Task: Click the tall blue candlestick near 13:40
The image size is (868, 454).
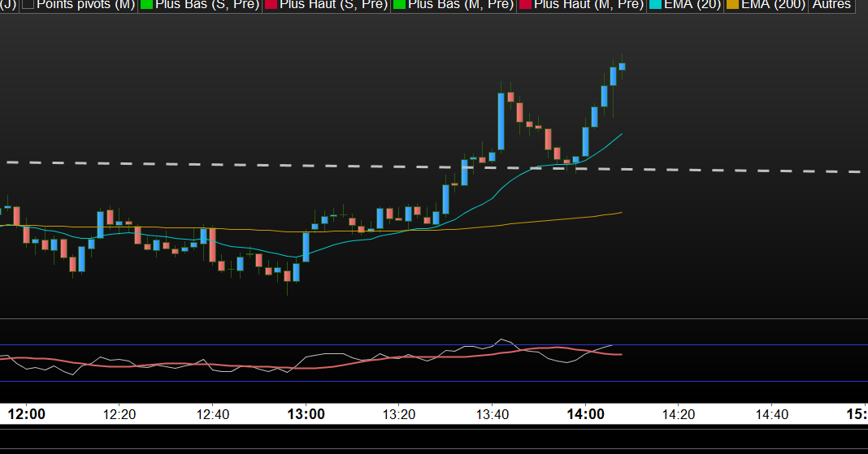Action: click(501, 122)
